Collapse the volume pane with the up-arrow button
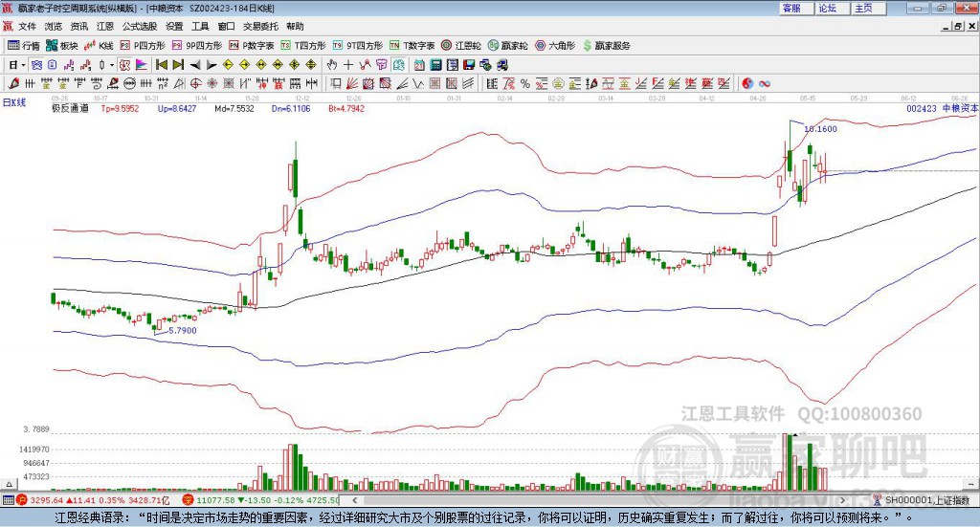 (x=9, y=484)
